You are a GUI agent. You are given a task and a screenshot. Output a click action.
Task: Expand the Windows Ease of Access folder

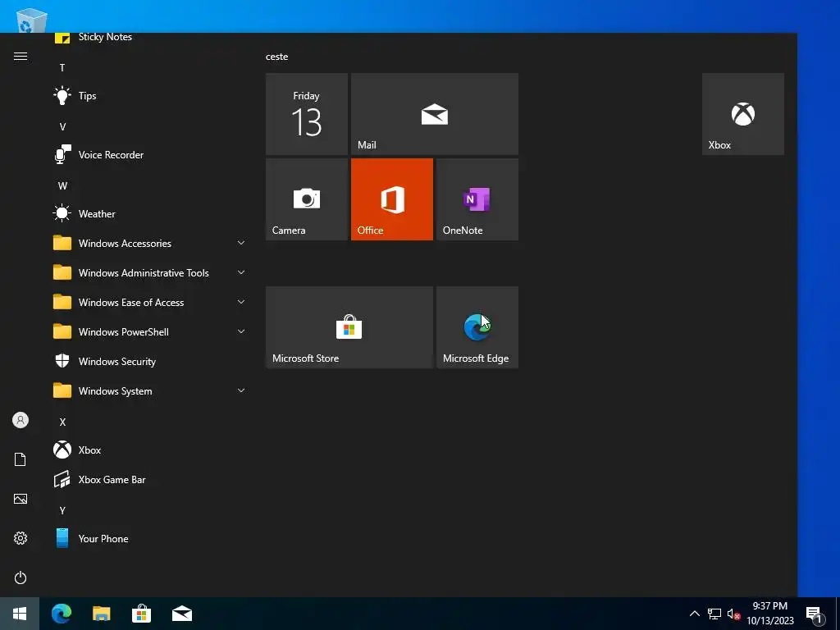[x=150, y=302]
